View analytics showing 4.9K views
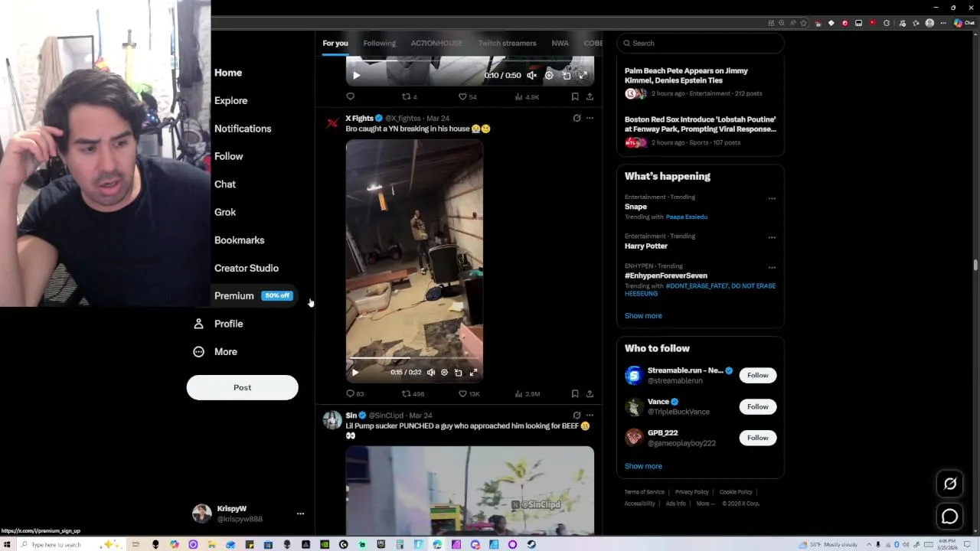The image size is (980, 551). click(x=527, y=96)
